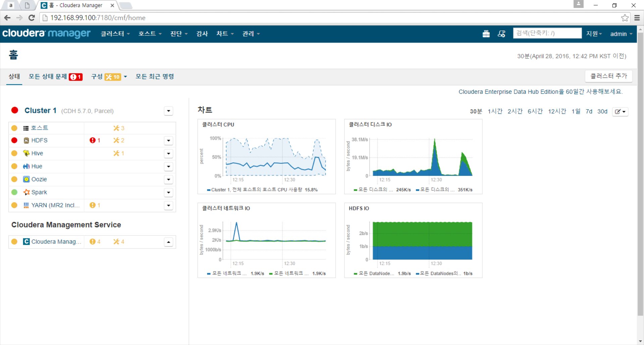The width and height of the screenshot is (644, 345).
Task: Click the 클러스터 추가 button
Action: click(x=608, y=76)
